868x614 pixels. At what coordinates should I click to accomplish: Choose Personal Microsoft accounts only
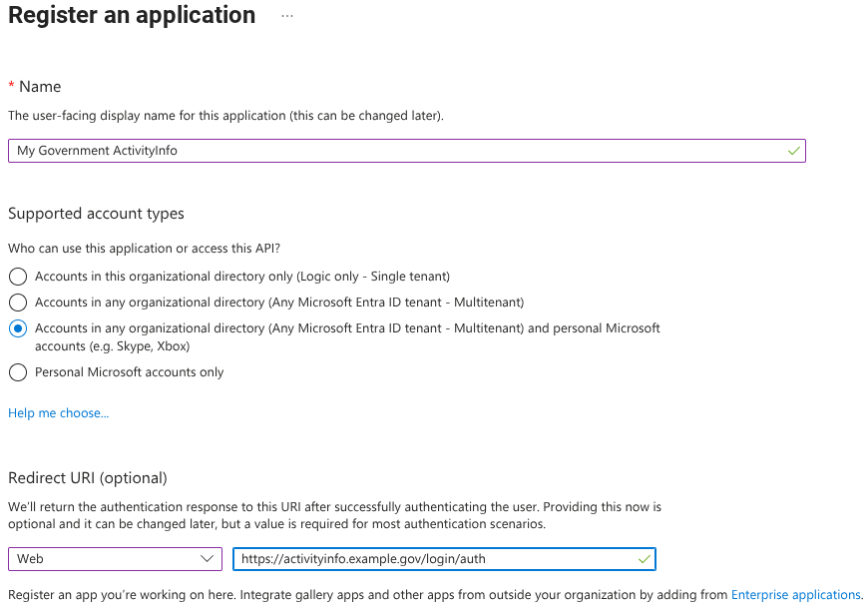point(17,372)
